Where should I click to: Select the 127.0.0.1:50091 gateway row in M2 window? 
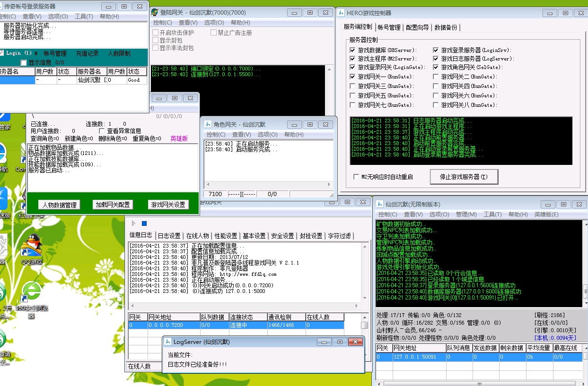[479, 357]
